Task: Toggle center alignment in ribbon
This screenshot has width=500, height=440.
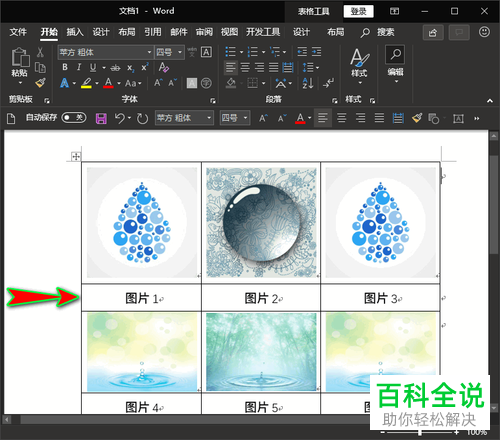Action: point(245,68)
